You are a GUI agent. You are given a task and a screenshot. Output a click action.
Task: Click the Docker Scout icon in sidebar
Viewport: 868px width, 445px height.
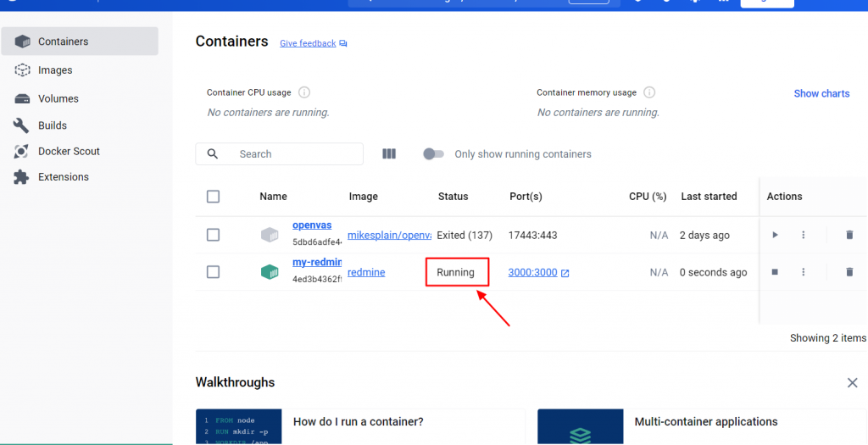(21, 151)
